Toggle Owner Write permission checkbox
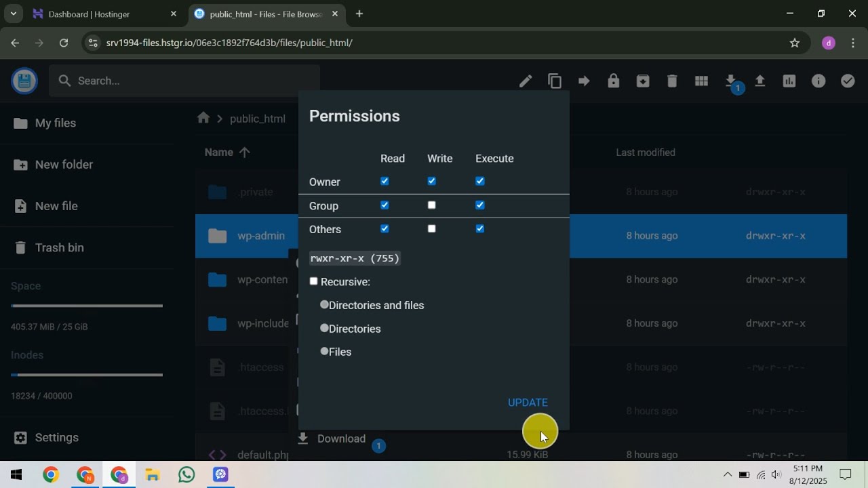This screenshot has width=868, height=488. 431,181
